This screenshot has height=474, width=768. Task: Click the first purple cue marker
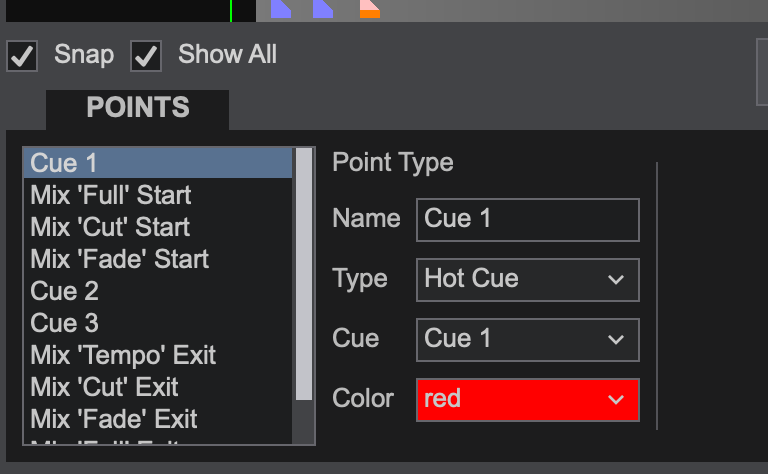click(x=281, y=9)
